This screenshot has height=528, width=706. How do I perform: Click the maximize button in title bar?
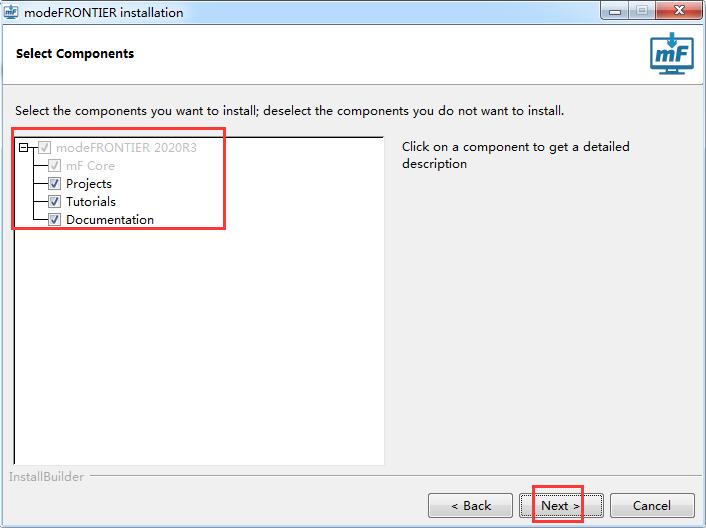(x=641, y=11)
